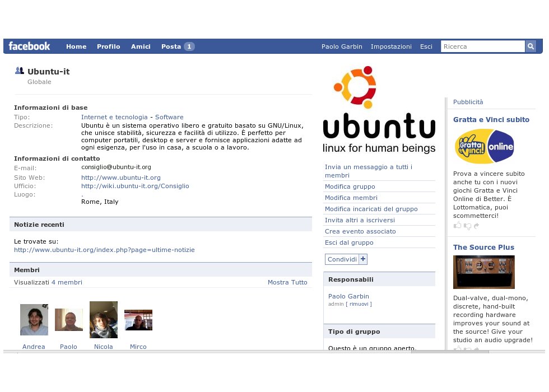This screenshot has width=549, height=392.
Task: Open the Pubblicità link
Action: click(x=468, y=102)
